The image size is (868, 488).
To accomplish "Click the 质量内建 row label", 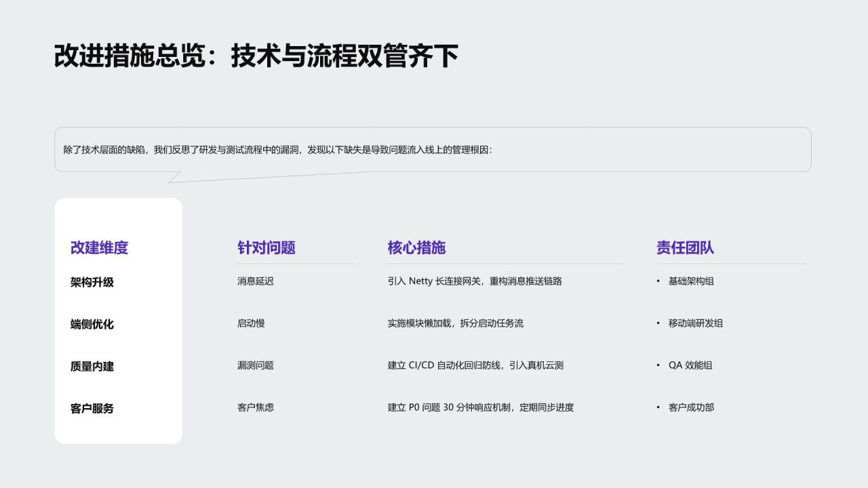I will pyautogui.click(x=92, y=366).
